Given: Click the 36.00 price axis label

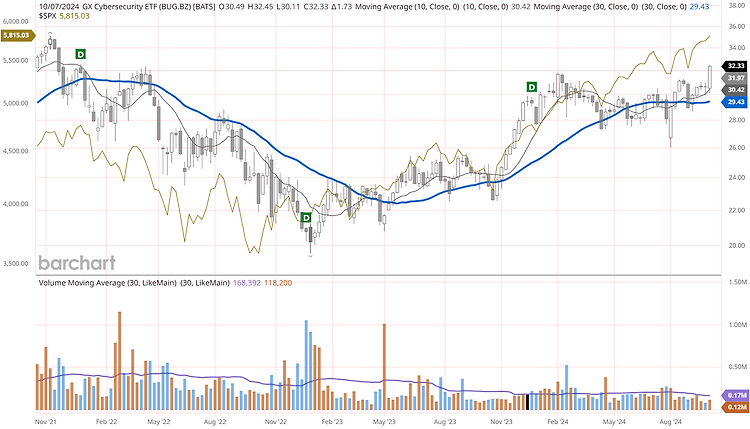Looking at the screenshot, I should coord(736,27).
